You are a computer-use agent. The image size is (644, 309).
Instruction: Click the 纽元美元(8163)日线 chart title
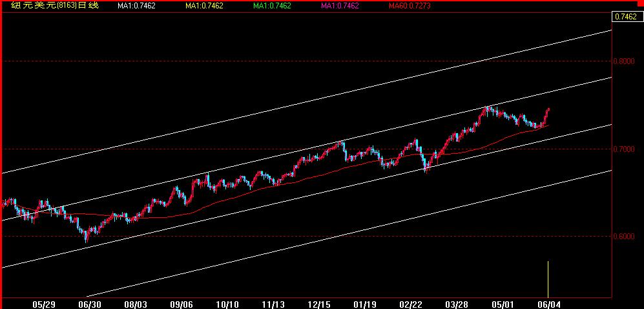pos(55,6)
